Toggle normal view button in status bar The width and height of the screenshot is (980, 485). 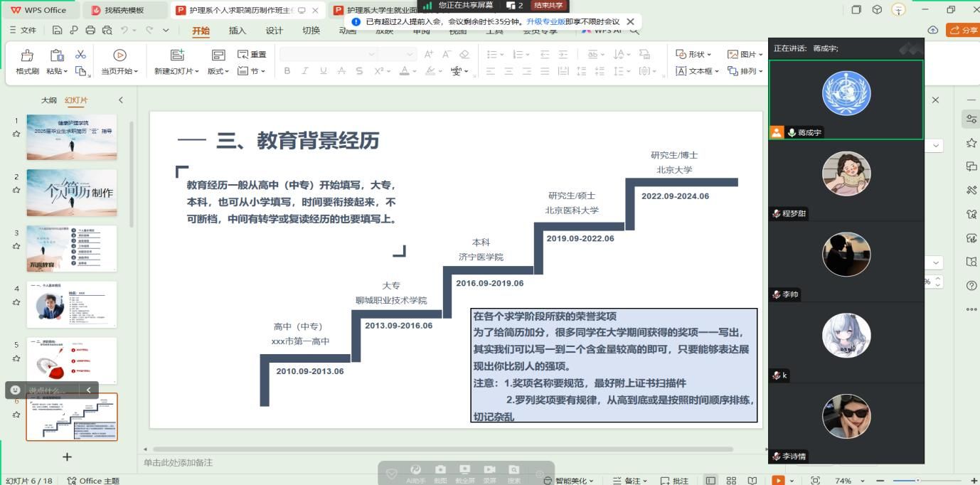coord(710,481)
